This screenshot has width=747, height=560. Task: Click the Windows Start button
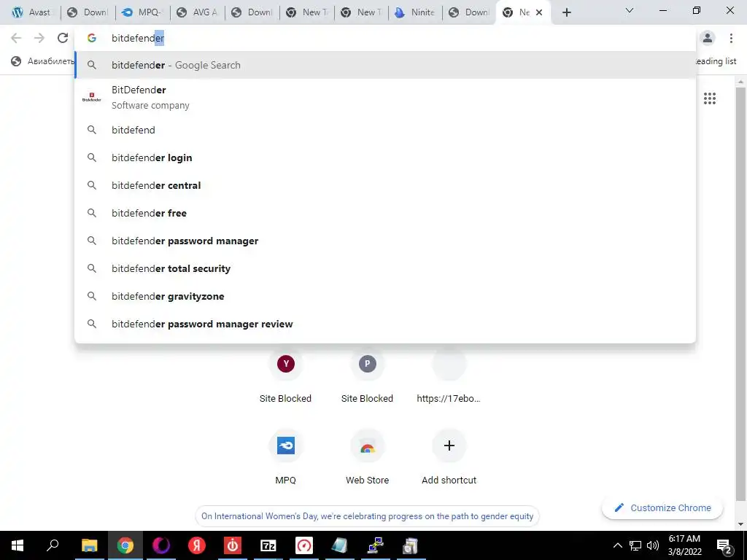tap(18, 545)
